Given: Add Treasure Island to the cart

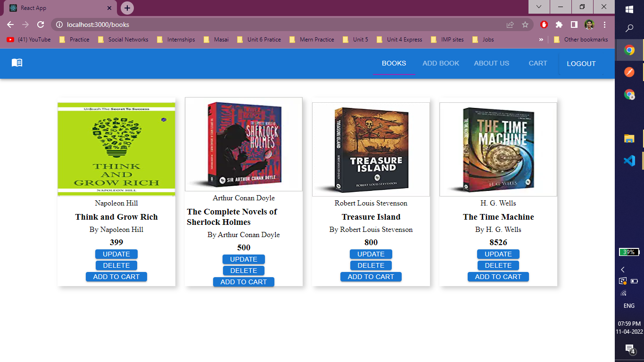Looking at the screenshot, I should 371,277.
